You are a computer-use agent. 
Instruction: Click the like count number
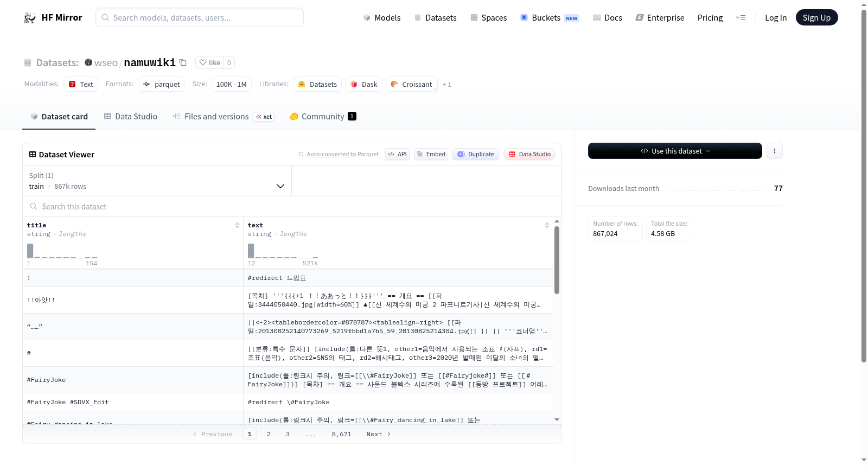229,63
